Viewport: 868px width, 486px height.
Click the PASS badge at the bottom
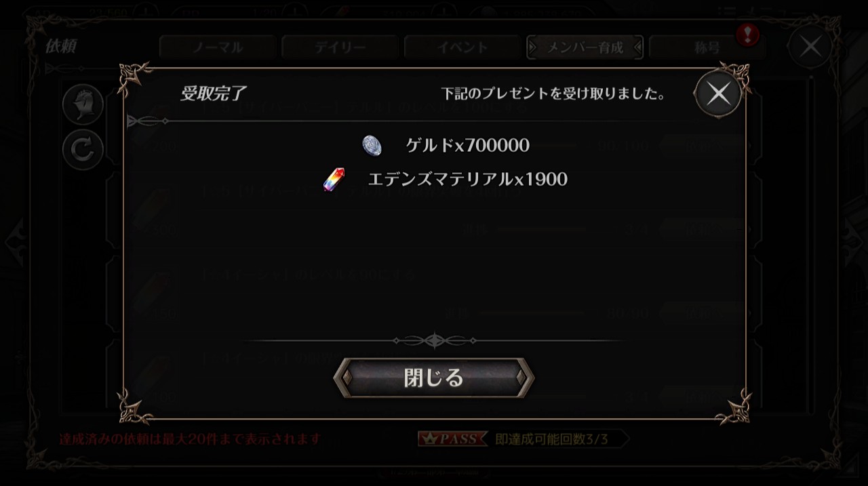point(452,439)
